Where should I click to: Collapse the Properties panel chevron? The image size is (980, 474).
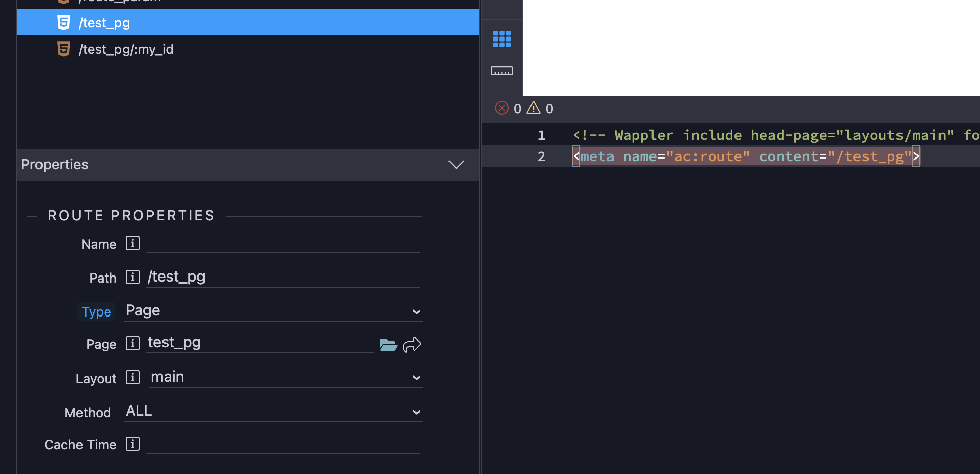tap(456, 165)
